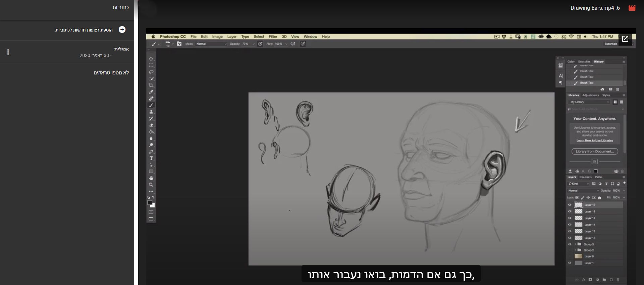Select the Dodge tool
Image resolution: width=644 pixels, height=285 pixels.
[151, 145]
